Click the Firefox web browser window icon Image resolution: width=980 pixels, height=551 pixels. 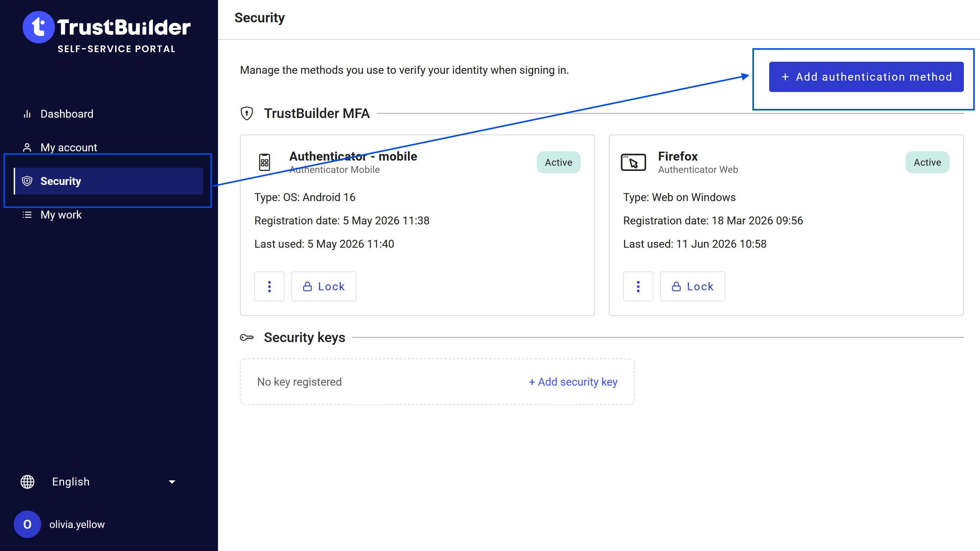[633, 162]
